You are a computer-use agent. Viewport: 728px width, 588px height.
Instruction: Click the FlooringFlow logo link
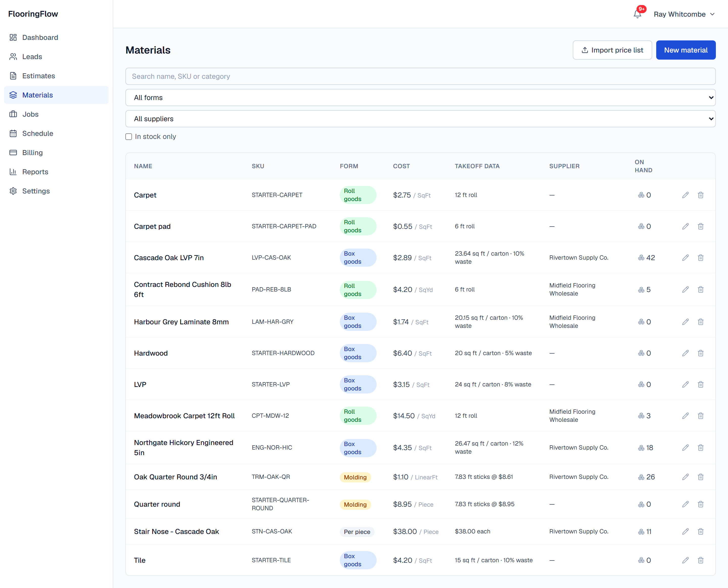click(x=33, y=14)
